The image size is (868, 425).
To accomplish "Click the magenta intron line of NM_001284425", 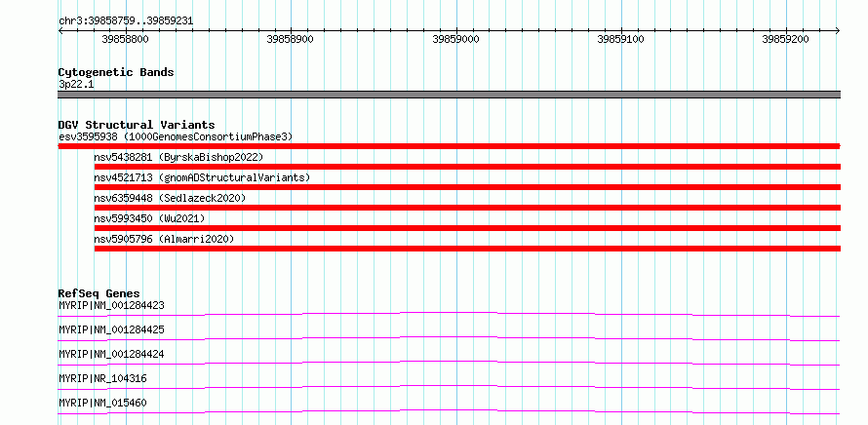I will [449, 338].
